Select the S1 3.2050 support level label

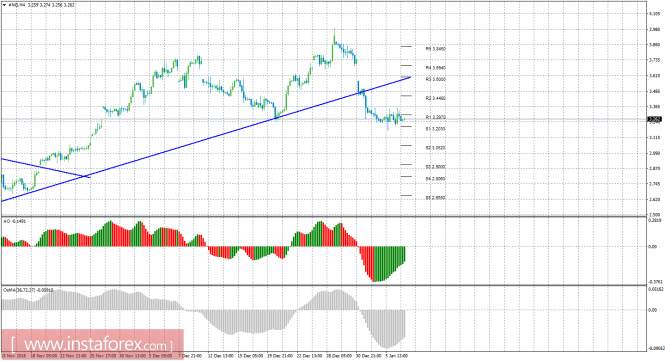point(436,129)
